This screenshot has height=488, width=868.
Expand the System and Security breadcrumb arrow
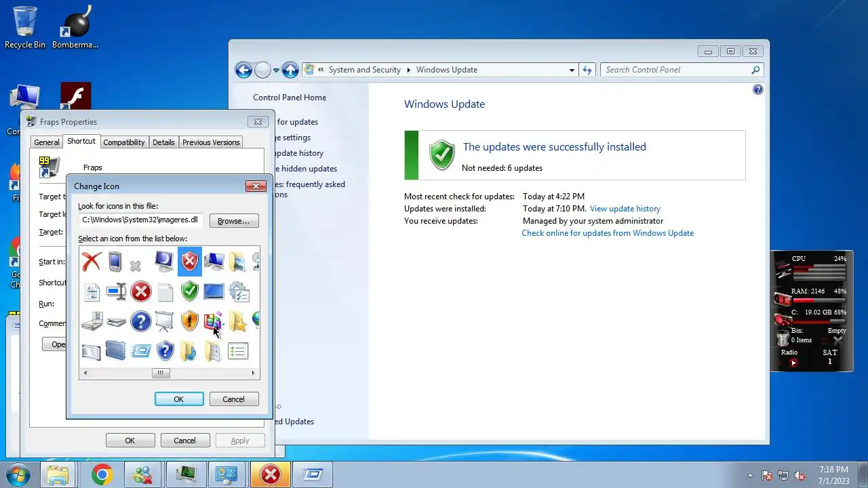(408, 70)
